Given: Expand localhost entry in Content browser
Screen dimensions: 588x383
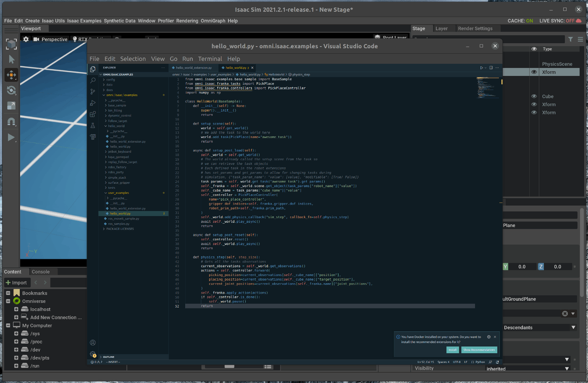Looking at the screenshot, I should [16, 309].
